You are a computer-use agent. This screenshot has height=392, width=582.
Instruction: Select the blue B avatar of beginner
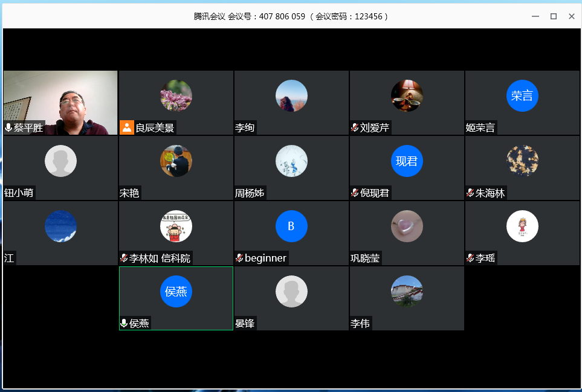[291, 226]
